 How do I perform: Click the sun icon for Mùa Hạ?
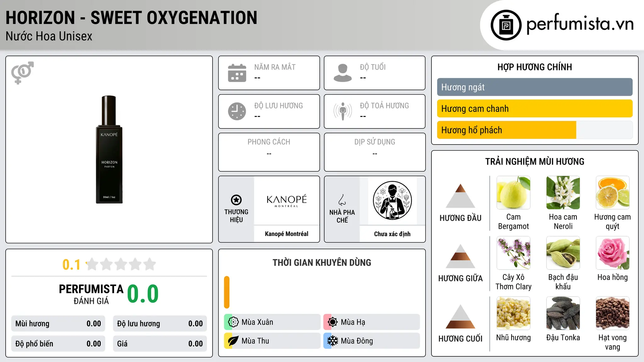tap(332, 322)
